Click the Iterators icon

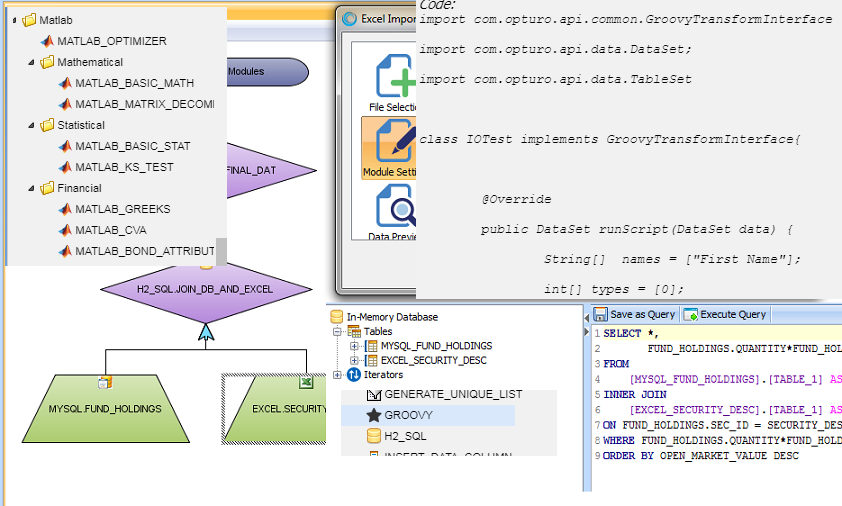[354, 375]
